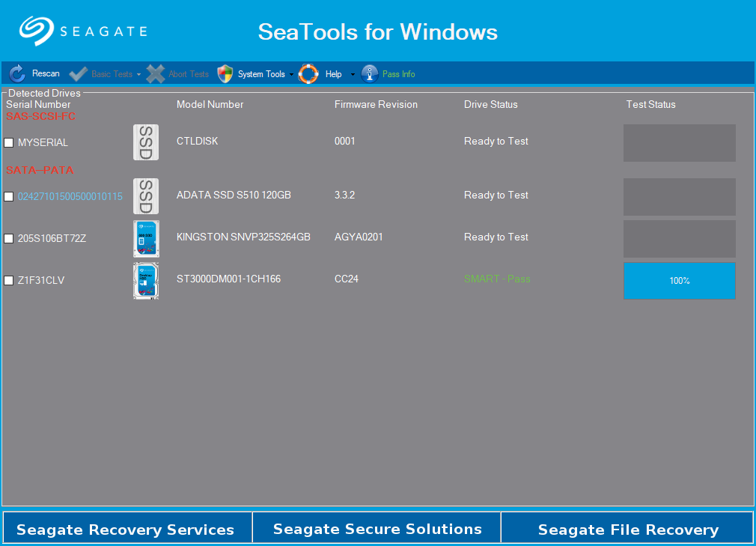Click the Serial Number column header
Image resolution: width=756 pixels, height=546 pixels.
click(x=38, y=104)
